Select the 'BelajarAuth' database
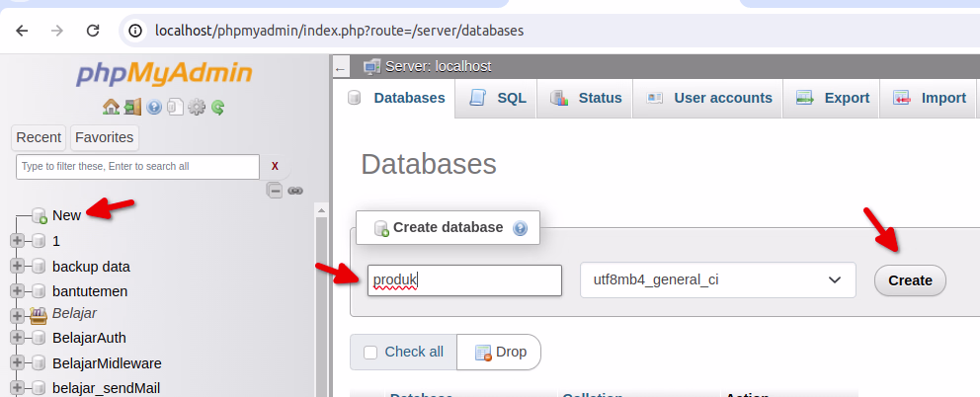This screenshot has height=397, width=980. click(89, 338)
